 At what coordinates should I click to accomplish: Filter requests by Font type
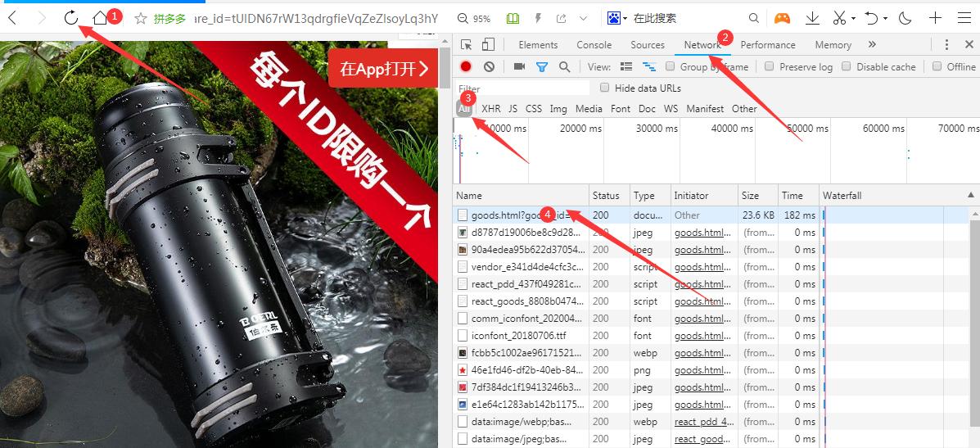pos(620,109)
